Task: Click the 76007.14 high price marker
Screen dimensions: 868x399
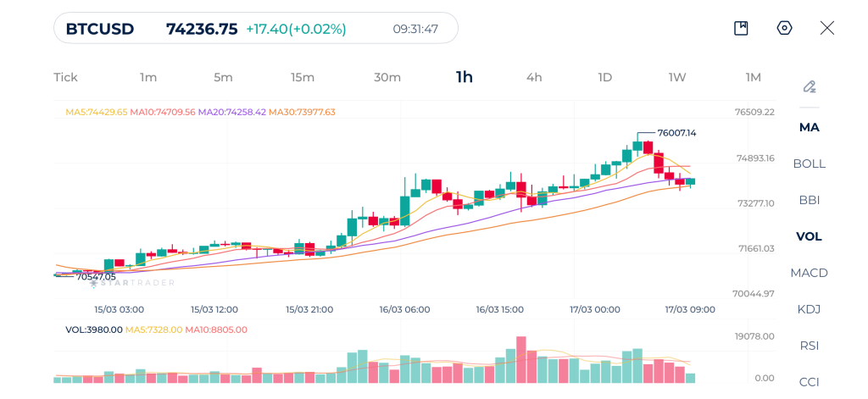Action: click(x=676, y=133)
